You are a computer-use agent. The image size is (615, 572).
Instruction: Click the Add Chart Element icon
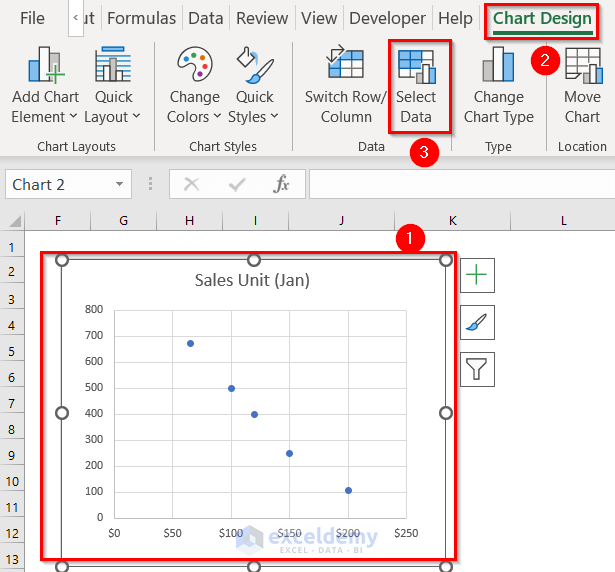[x=45, y=65]
